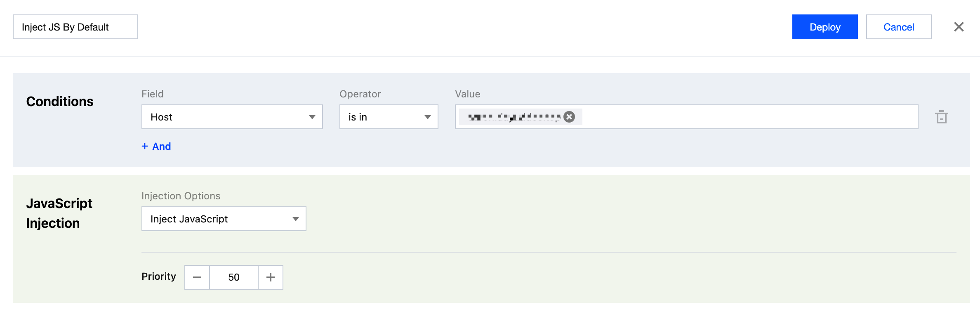Add another condition with And
This screenshot has height=312, width=980.
161,147
